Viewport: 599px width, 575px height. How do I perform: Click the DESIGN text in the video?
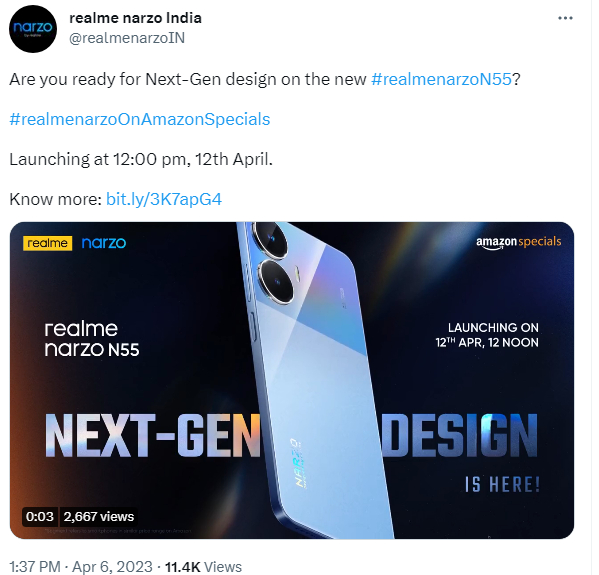tap(460, 436)
